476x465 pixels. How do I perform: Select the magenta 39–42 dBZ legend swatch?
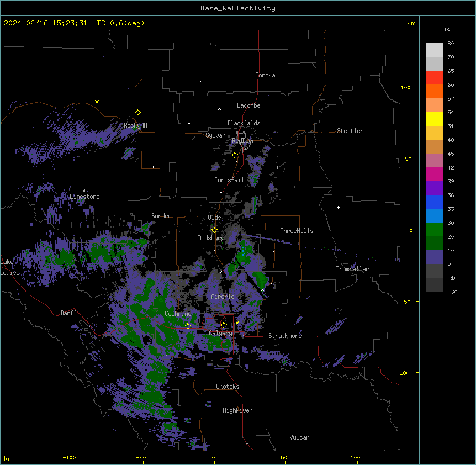(434, 175)
